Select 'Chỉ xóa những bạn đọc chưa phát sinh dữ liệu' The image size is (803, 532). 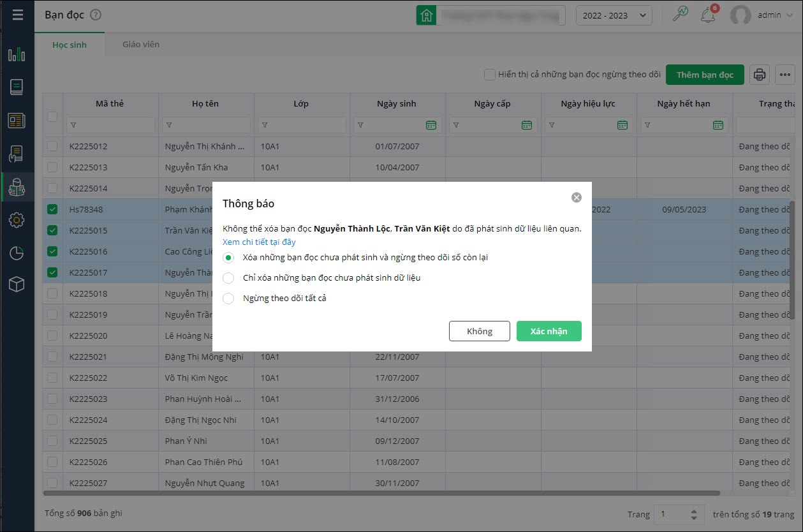click(228, 278)
